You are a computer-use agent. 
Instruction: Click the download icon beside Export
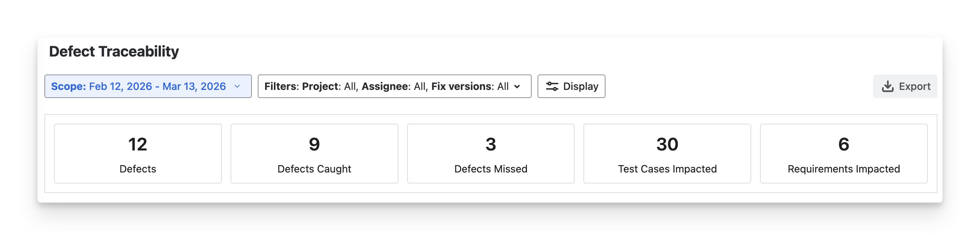click(x=887, y=86)
